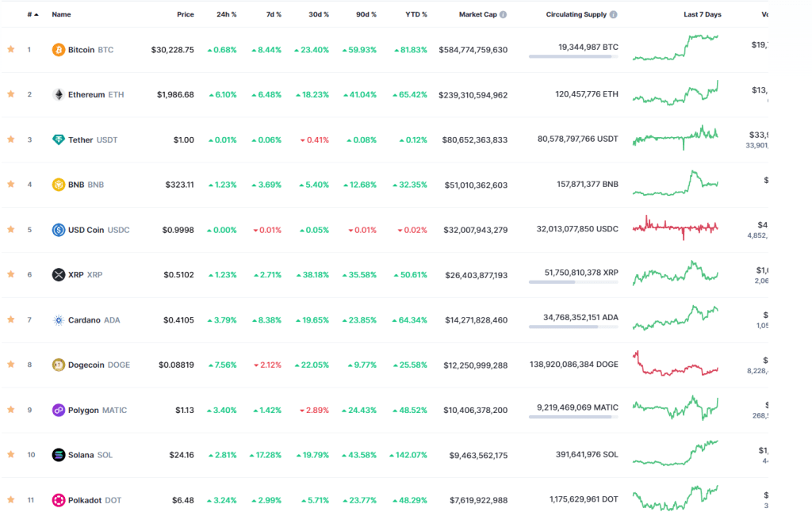The width and height of the screenshot is (812, 512).
Task: Open the Cardano ADA coin page link
Action: point(94,320)
